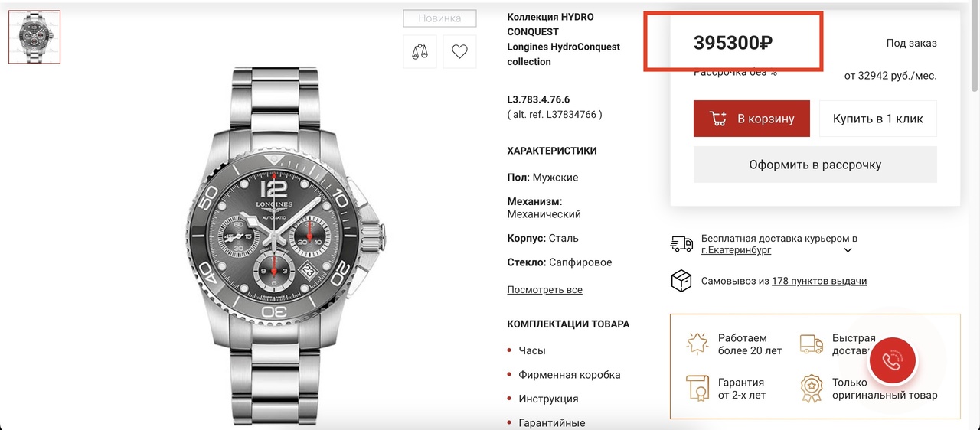
Task: Click Купить в 1 клик button
Action: coord(878,119)
